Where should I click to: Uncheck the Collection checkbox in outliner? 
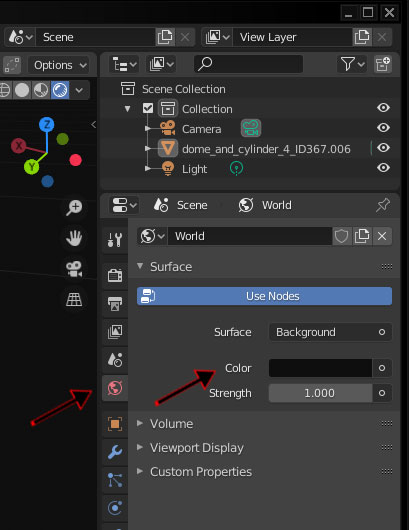tap(148, 109)
